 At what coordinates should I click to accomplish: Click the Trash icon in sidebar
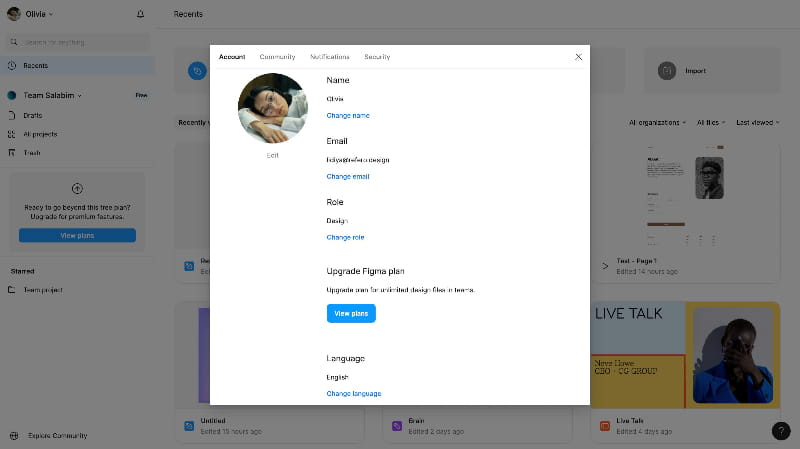point(12,153)
